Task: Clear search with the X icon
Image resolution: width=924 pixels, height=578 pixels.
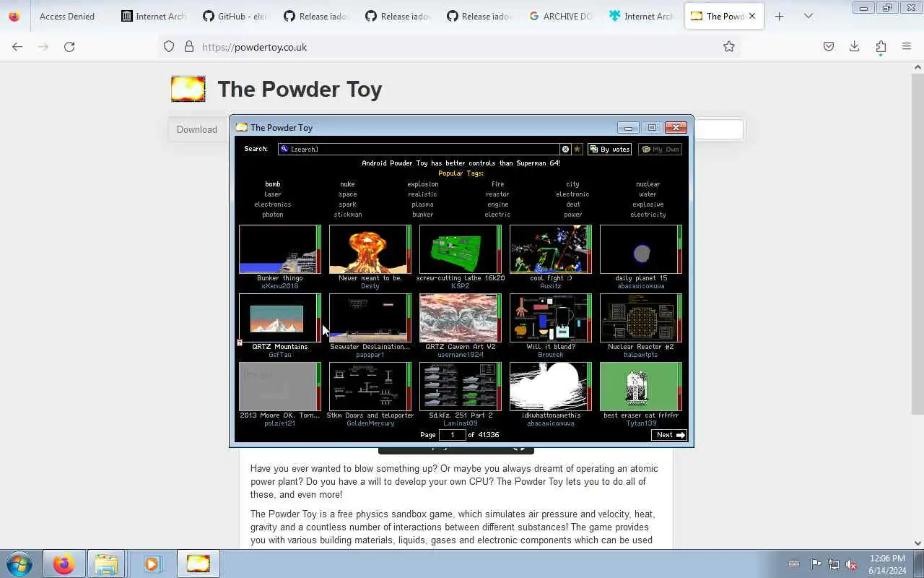Action: [565, 149]
